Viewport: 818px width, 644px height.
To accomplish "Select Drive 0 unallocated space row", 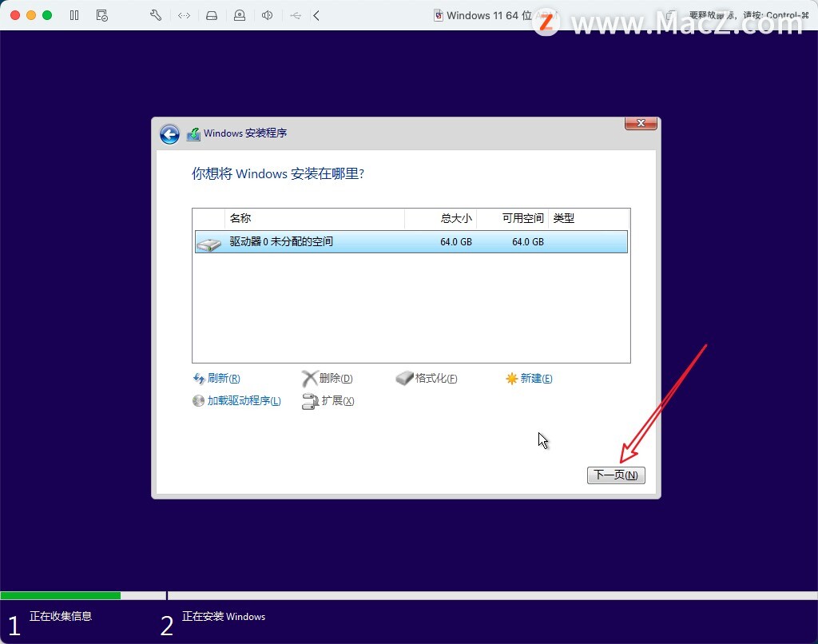I will [411, 241].
